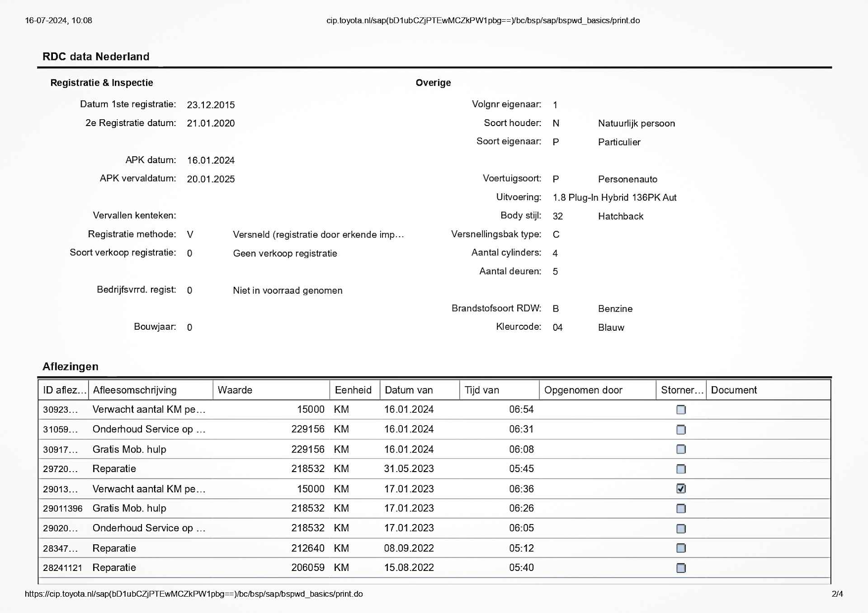Click Versneld registratie door erkende imp… text

[318, 234]
